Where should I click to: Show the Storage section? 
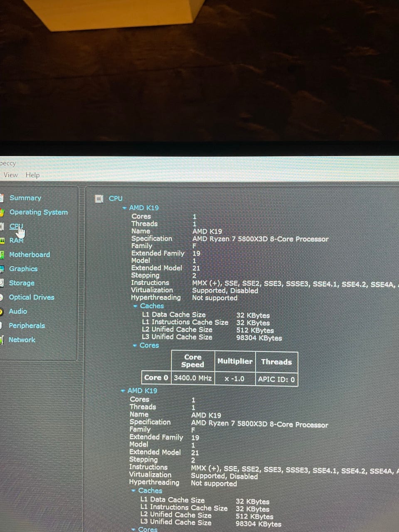tap(22, 283)
